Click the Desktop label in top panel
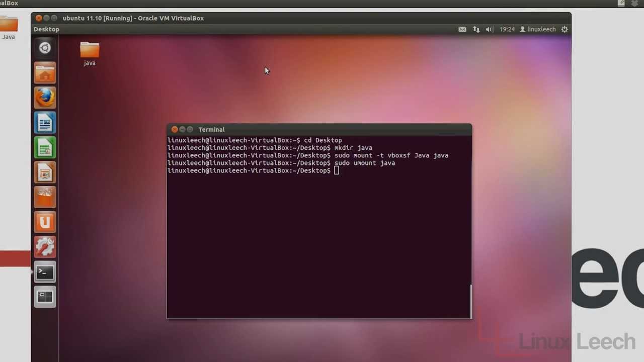Screen dimensions: 644x362 (x=46, y=29)
